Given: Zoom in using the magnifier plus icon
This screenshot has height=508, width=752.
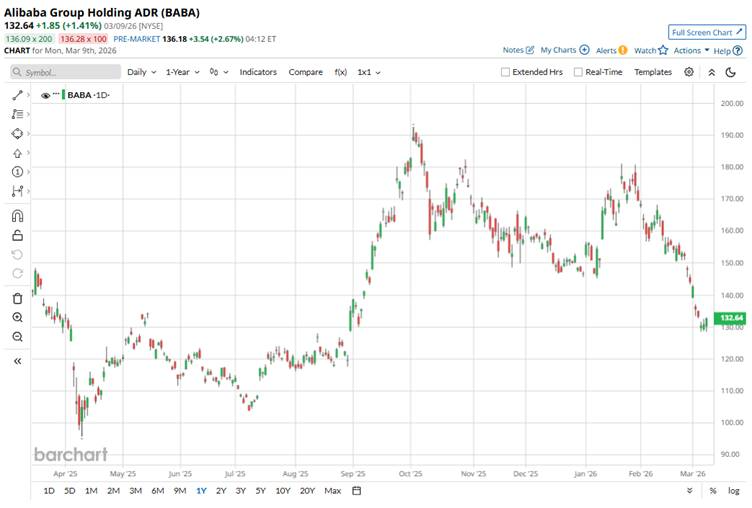Looking at the screenshot, I should click(17, 318).
